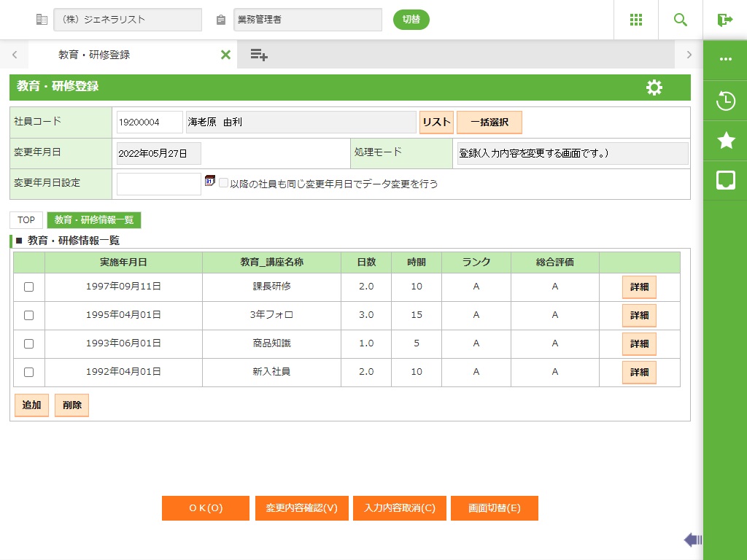The height and width of the screenshot is (560, 747).
Task: Open the apps grid menu icon
Action: 635,20
